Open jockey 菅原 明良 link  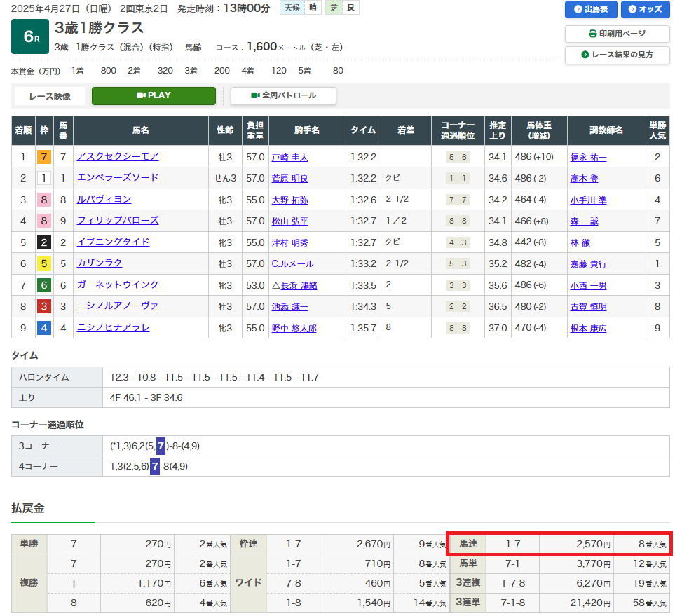click(289, 179)
